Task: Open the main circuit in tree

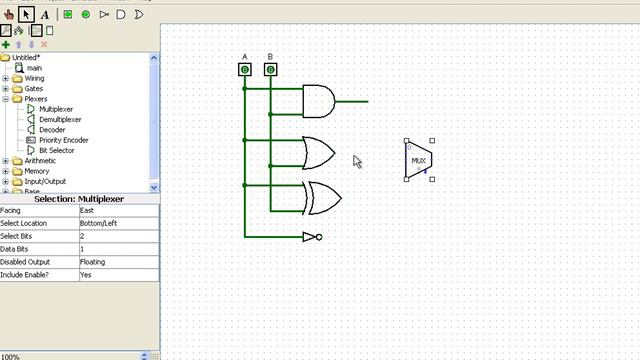Action: point(34,68)
